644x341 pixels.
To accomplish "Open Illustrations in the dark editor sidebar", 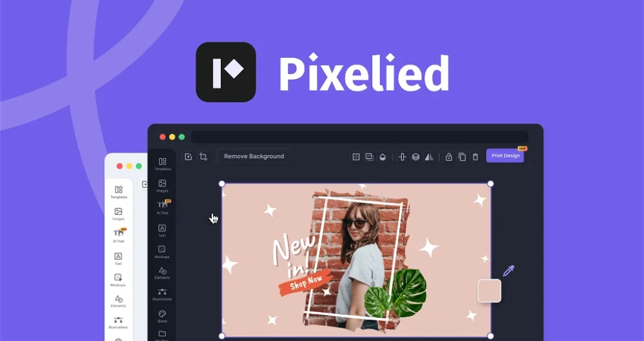I will click(162, 295).
